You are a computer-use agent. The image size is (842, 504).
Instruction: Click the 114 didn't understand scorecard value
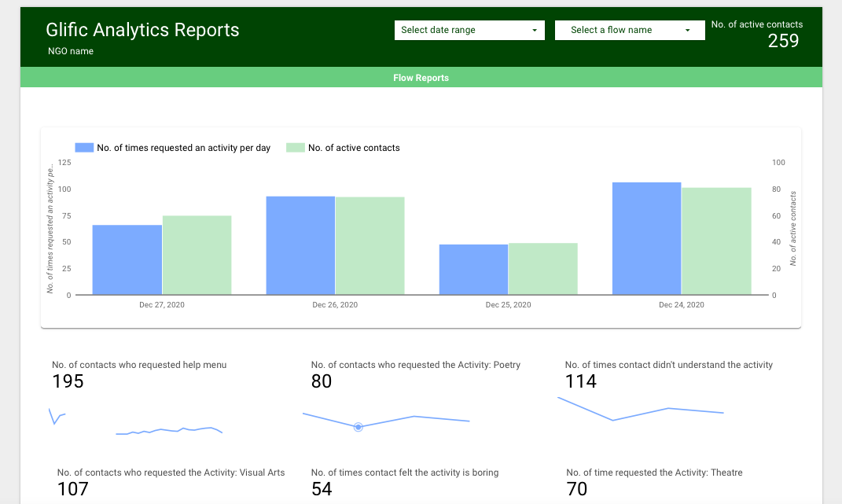pyautogui.click(x=580, y=381)
